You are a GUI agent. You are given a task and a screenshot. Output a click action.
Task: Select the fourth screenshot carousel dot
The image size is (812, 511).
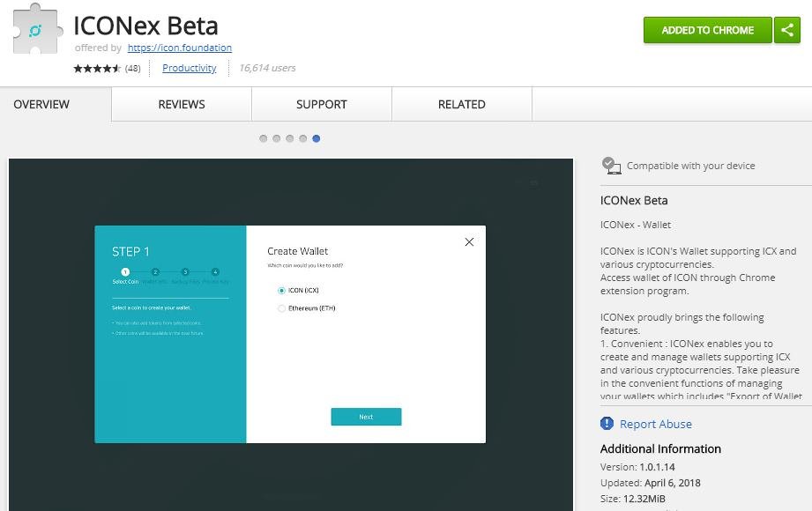coord(303,138)
